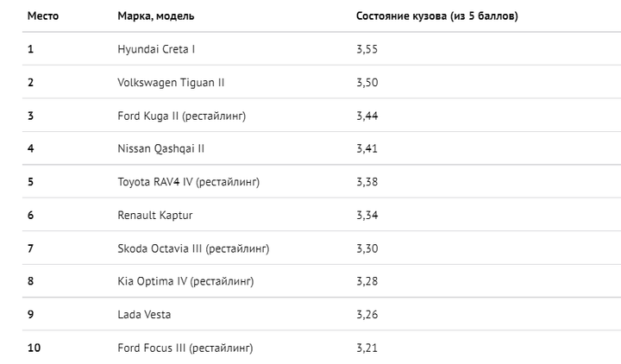621x364 pixels.
Task: Select Ford Focus III (рестайлинг) entry
Action: click(x=185, y=348)
